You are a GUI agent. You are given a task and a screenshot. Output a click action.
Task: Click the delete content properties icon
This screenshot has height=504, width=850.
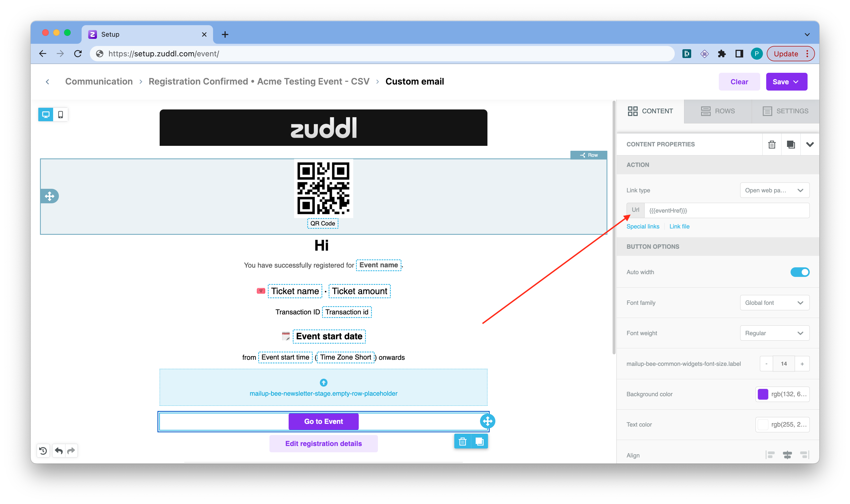(x=772, y=144)
